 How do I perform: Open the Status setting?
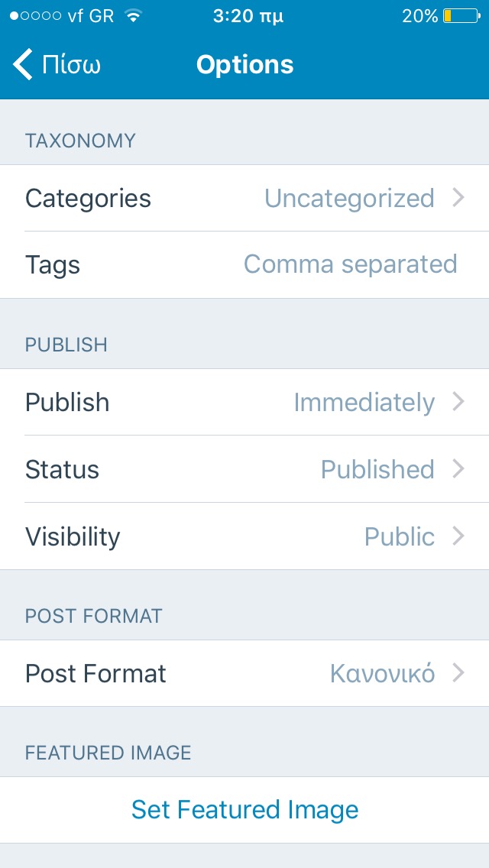click(x=244, y=469)
